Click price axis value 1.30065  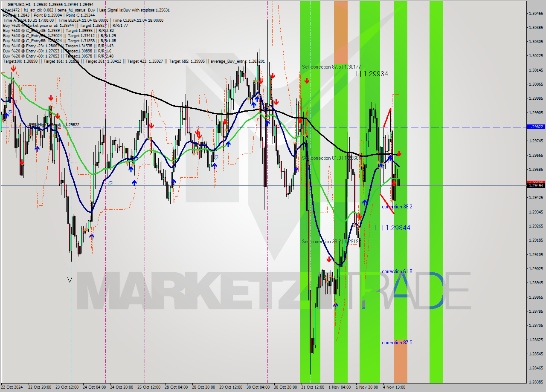click(536, 84)
